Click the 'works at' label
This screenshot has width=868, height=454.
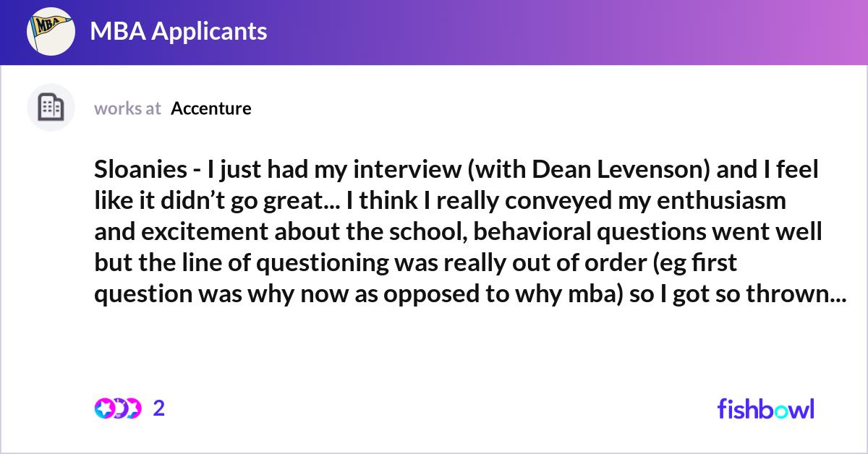click(x=127, y=108)
